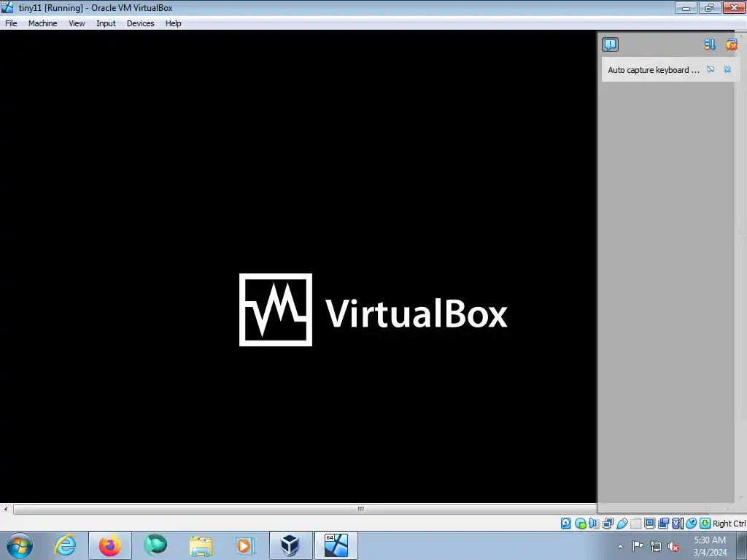The width and height of the screenshot is (747, 560).
Task: Open the Help menu
Action: click(173, 23)
